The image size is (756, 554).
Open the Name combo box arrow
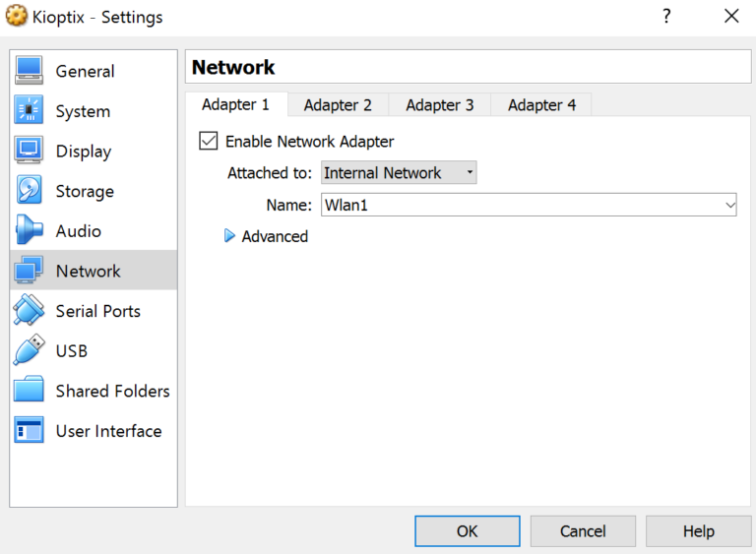[x=730, y=205]
